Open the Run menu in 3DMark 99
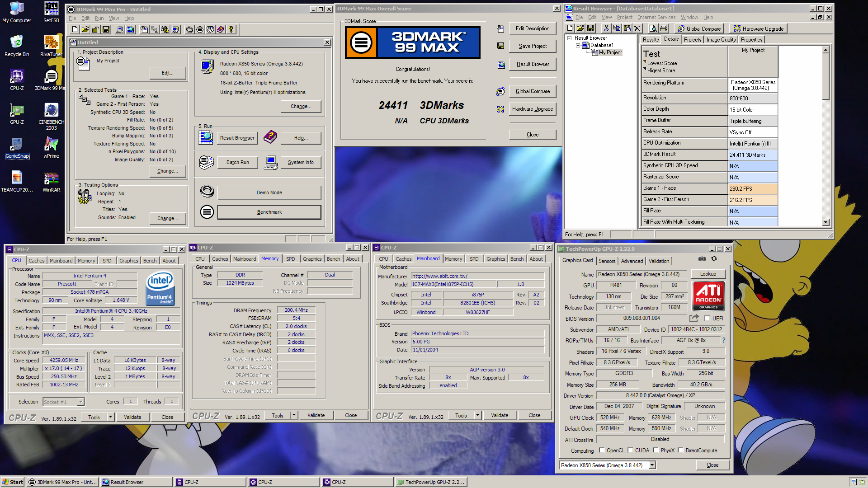The image size is (868, 488). click(x=99, y=18)
